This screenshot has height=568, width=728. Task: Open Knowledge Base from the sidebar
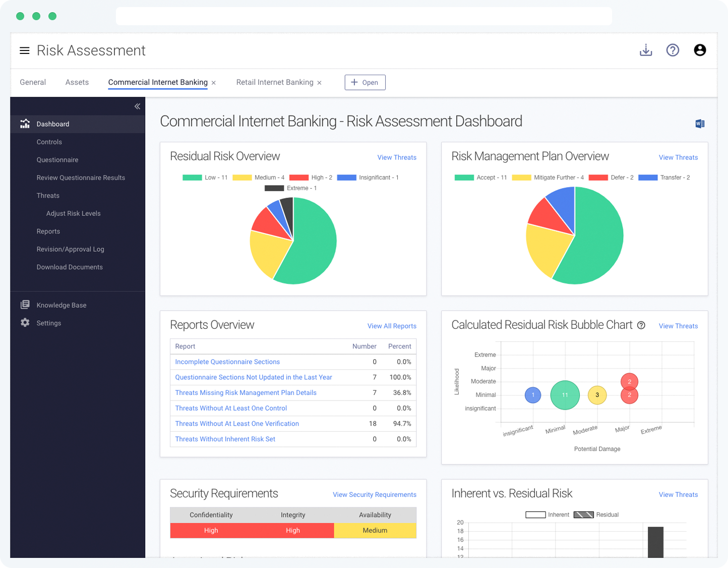[x=61, y=305]
